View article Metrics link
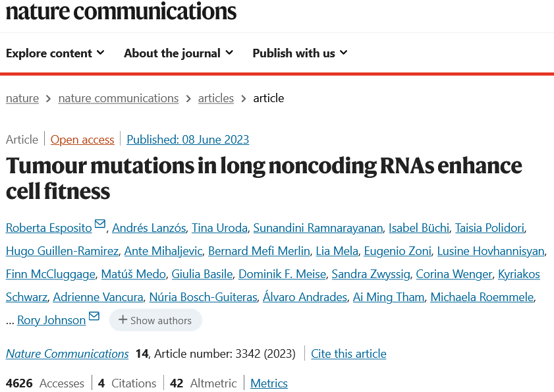The width and height of the screenshot is (554, 392). pos(269,383)
